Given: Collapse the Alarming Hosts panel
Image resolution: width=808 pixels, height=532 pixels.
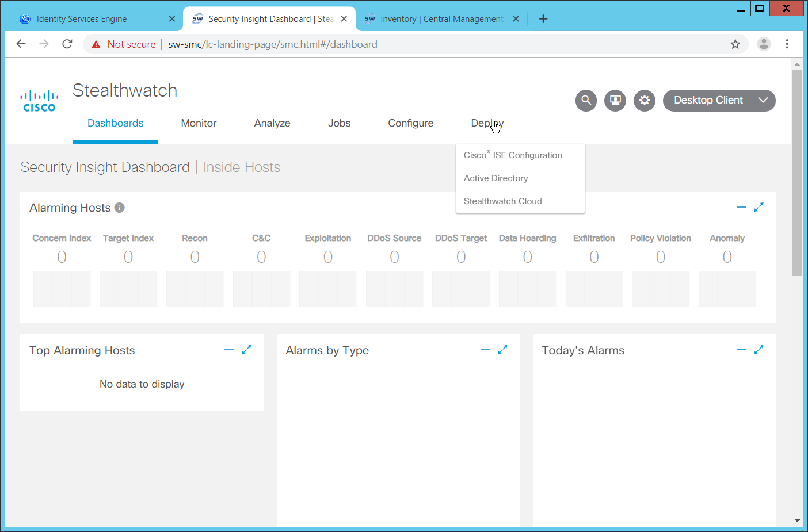Looking at the screenshot, I should tap(741, 207).
